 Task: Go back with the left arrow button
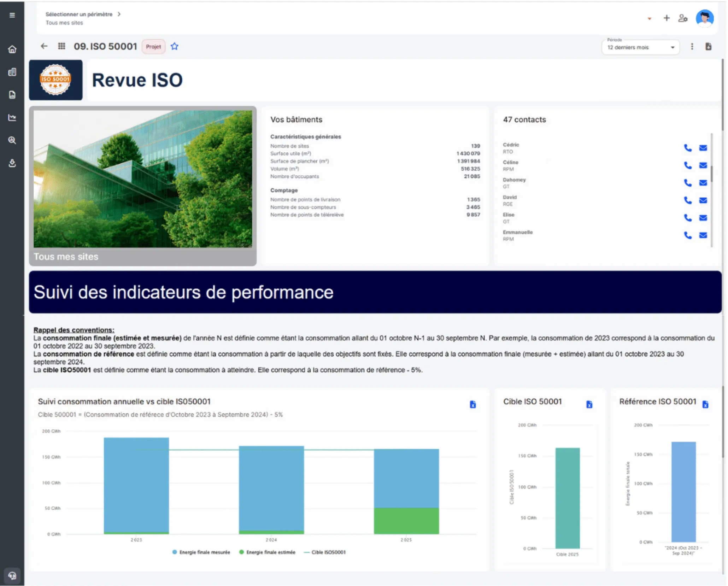coord(44,46)
